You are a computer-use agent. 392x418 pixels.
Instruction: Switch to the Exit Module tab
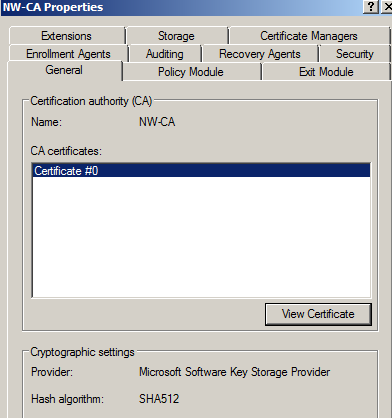(326, 72)
